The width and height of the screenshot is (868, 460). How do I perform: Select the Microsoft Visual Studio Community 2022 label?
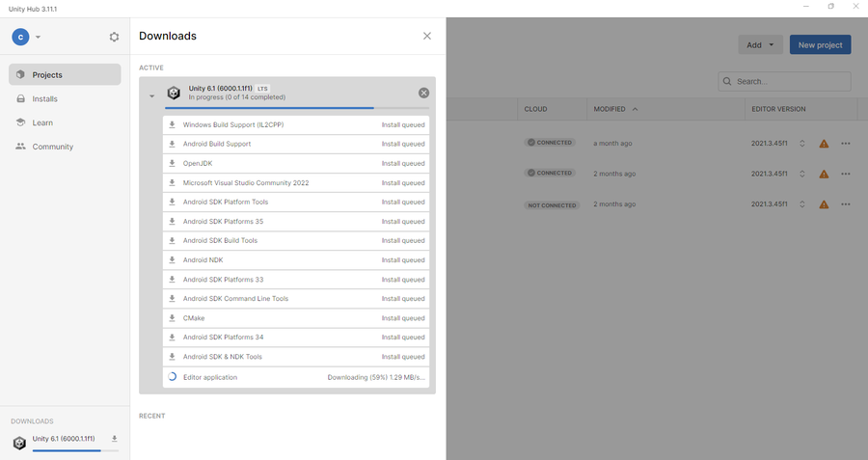(246, 182)
